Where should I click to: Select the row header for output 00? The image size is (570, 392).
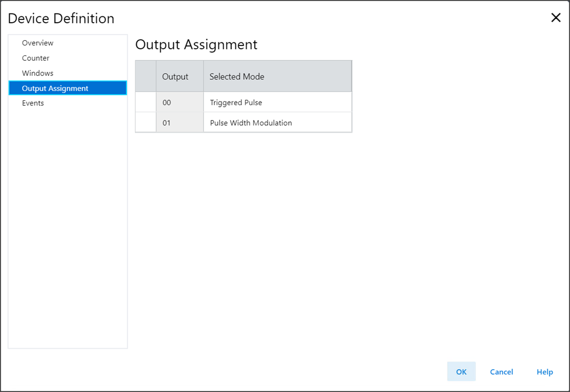145,102
